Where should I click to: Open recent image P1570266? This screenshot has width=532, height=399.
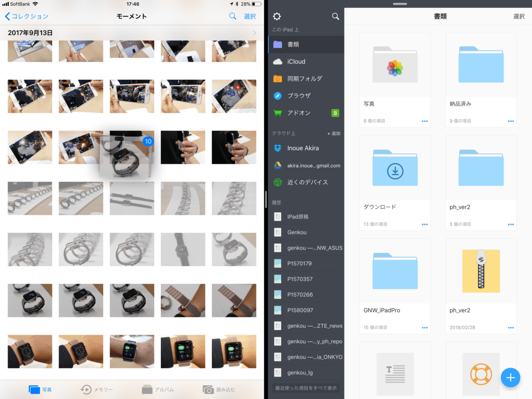tap(306, 294)
